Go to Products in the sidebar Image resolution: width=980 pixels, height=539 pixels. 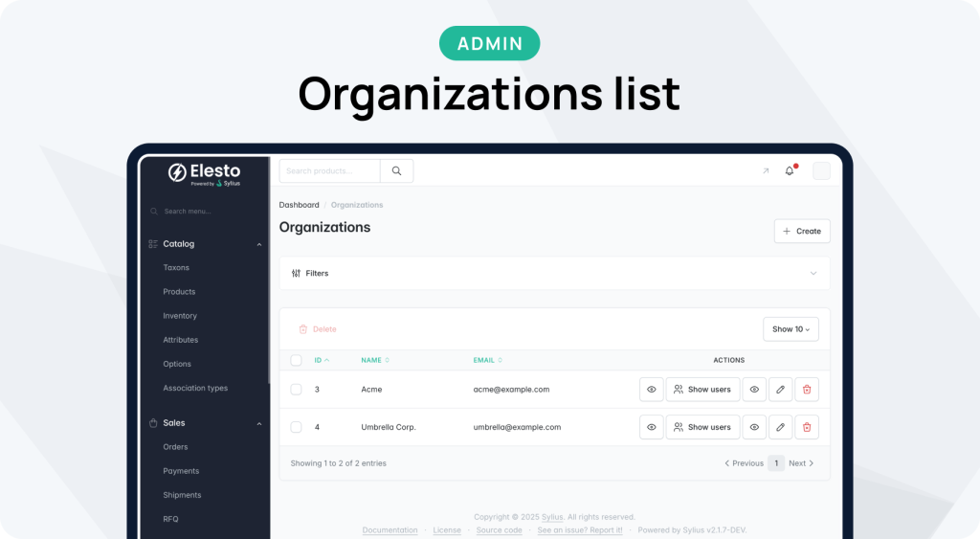pos(179,292)
